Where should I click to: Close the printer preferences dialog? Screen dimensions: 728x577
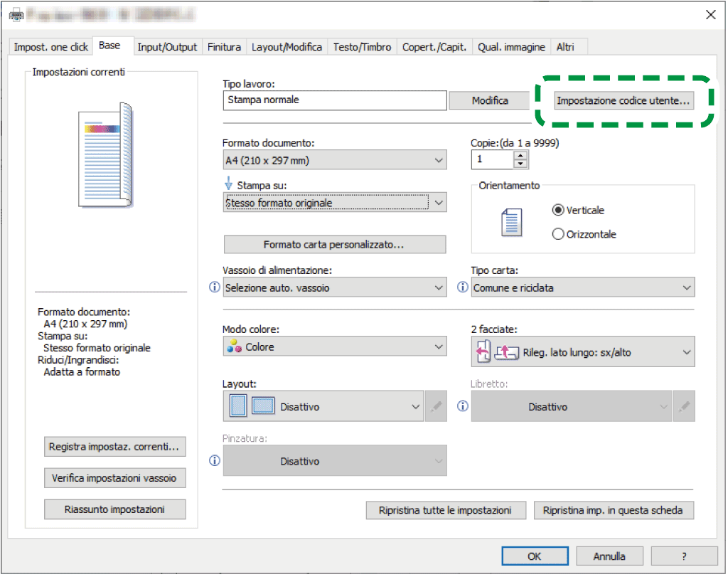point(711,15)
